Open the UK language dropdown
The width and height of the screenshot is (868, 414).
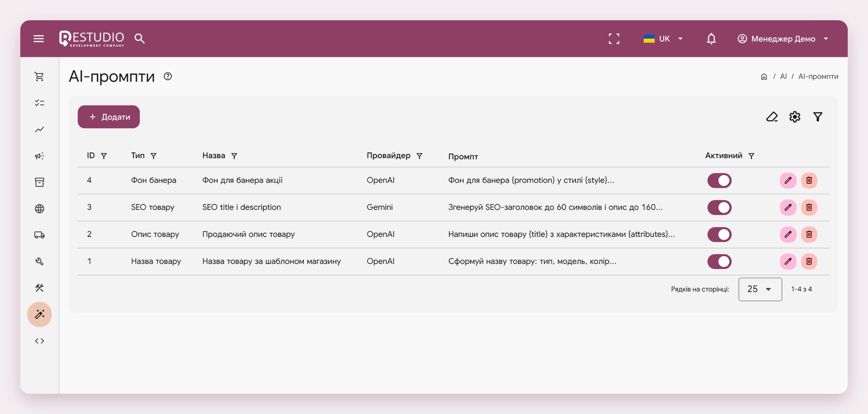coord(663,39)
